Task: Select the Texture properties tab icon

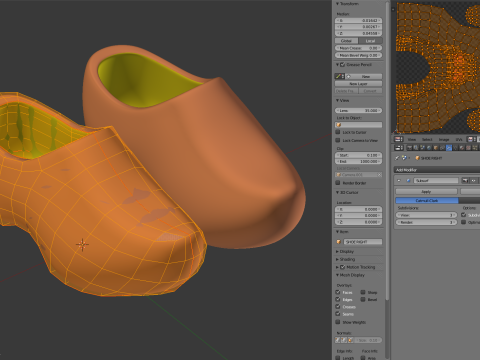Action: [x=468, y=148]
